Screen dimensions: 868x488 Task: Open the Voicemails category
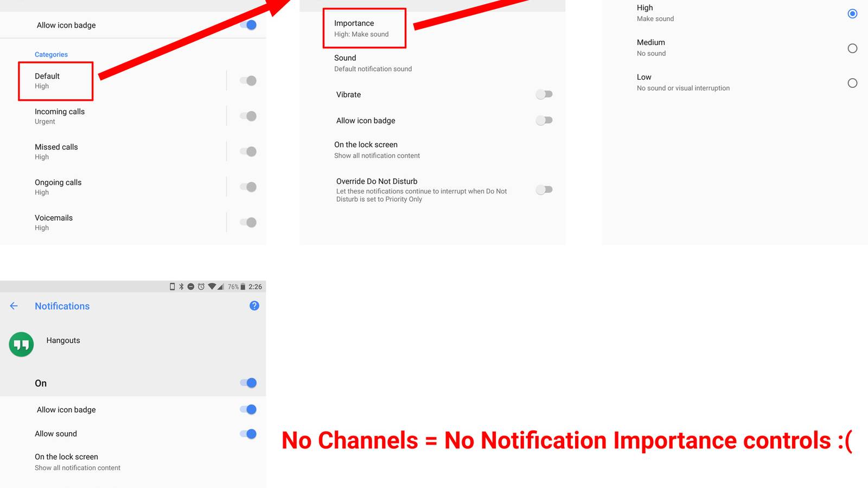[x=54, y=222]
